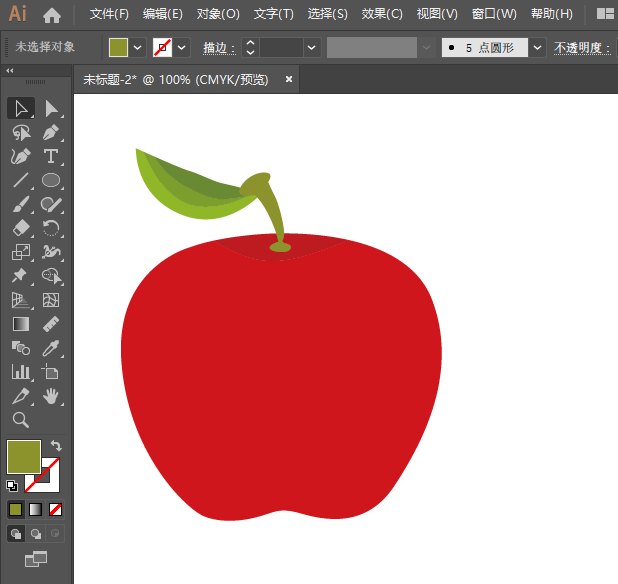Open the 文件(F) menu
Screen dimensions: 618x584
point(109,14)
